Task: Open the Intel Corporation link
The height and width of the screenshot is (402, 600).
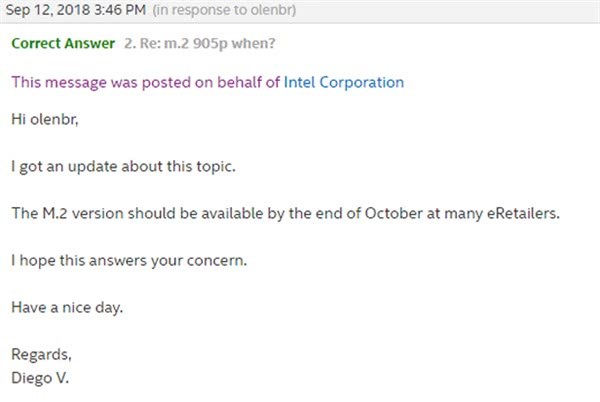Action: (344, 82)
